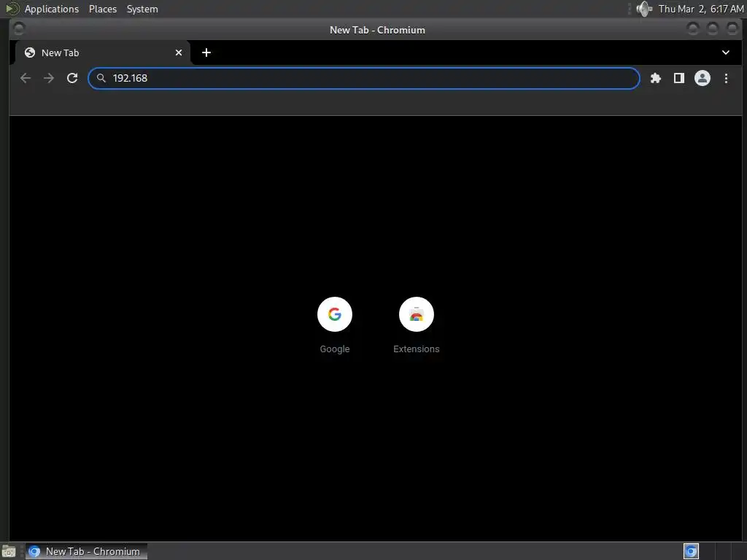This screenshot has height=560, width=747.
Task: Select New Tab - Chromium taskbar button
Action: coord(86,551)
